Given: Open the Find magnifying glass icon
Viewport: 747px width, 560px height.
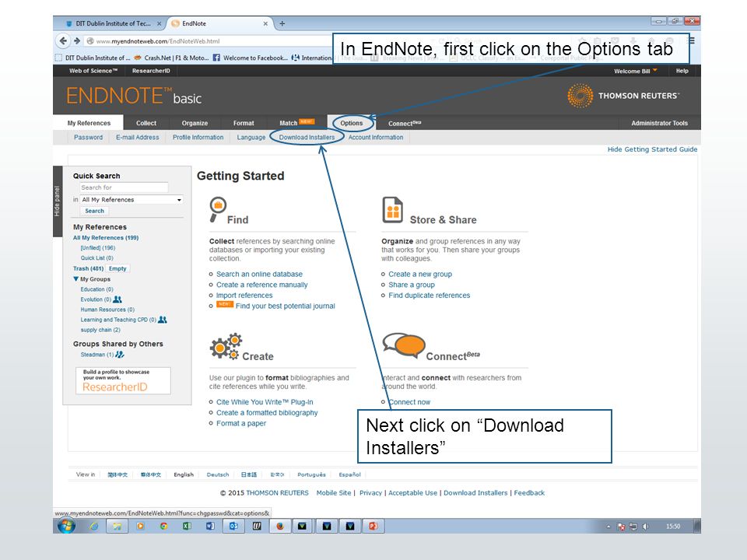Looking at the screenshot, I should [x=217, y=209].
